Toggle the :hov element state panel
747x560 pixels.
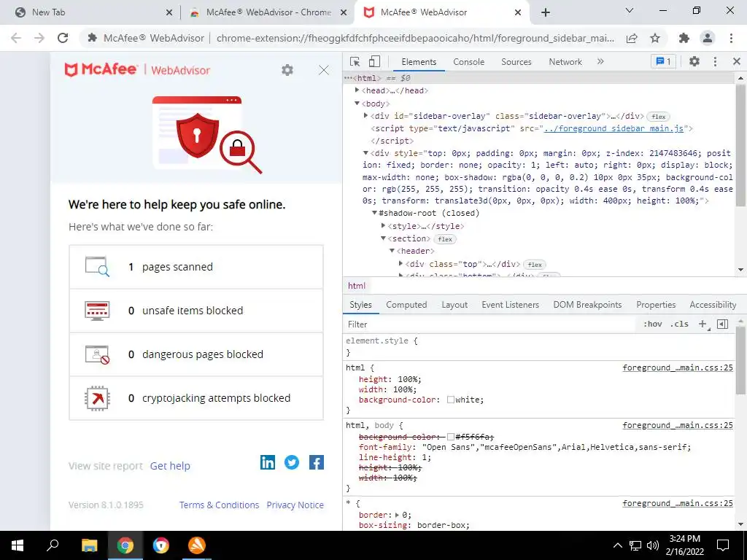[653, 324]
